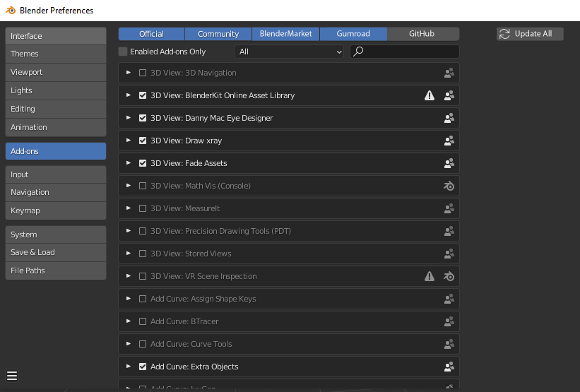Enable the Precision Drawing Tools add-on
580x392 pixels.
point(143,231)
